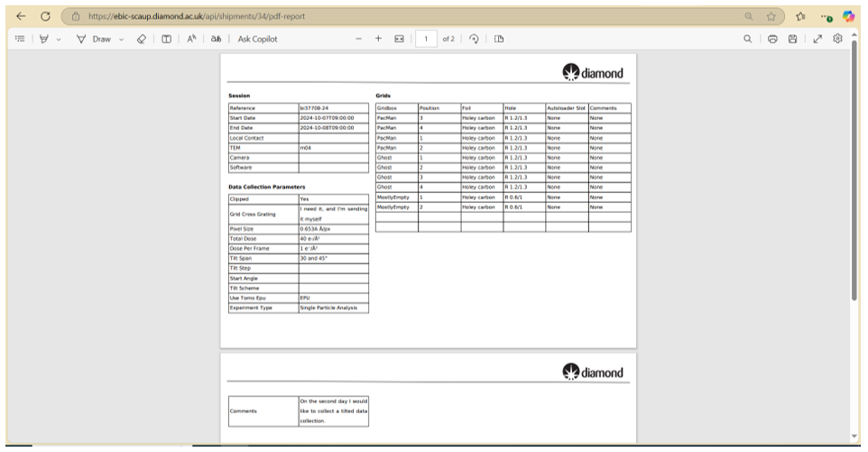Select the Start Date value 2024-10-07T09:00:00
The height and width of the screenshot is (452, 868).
327,118
